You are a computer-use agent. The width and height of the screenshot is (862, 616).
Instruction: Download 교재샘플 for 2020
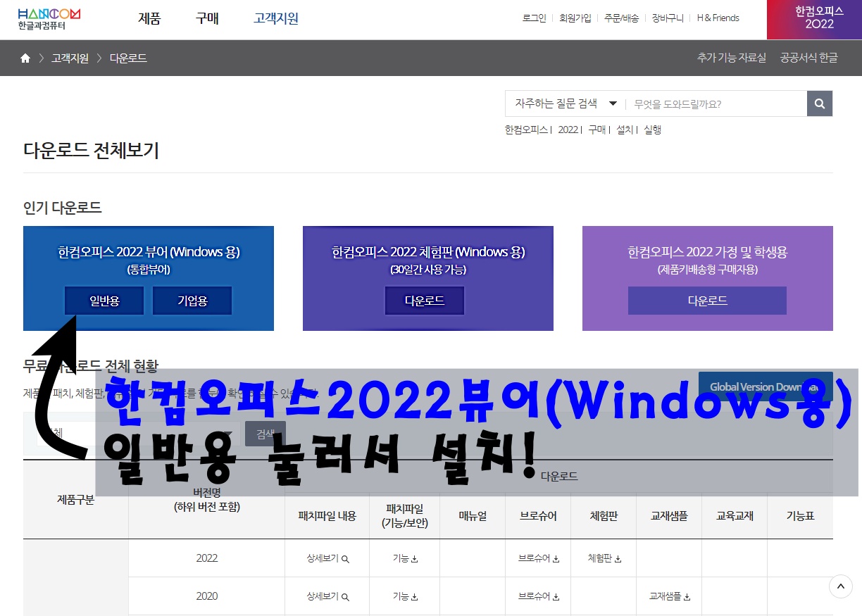670,596
